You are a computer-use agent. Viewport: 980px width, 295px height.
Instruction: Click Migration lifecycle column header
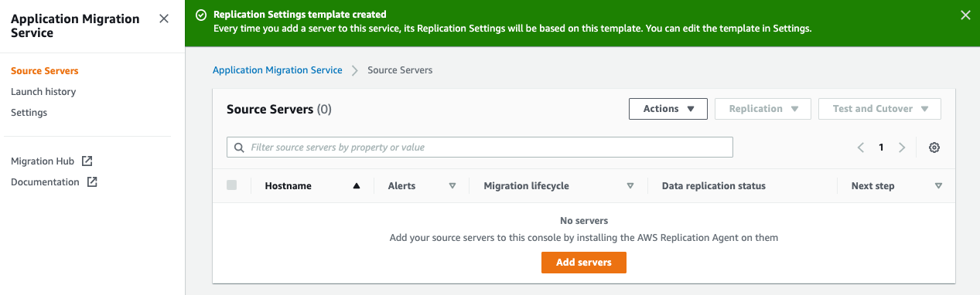526,186
